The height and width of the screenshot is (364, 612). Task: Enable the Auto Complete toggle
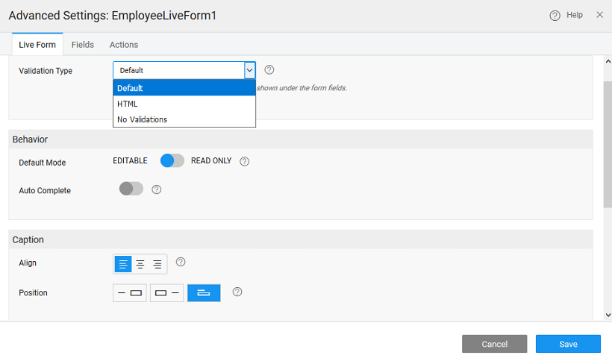point(131,189)
